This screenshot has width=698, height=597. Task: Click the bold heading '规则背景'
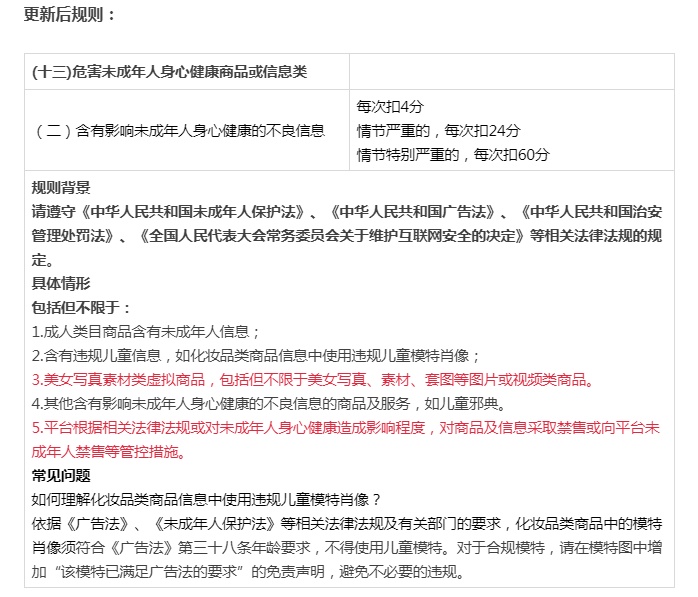pyautogui.click(x=61, y=187)
